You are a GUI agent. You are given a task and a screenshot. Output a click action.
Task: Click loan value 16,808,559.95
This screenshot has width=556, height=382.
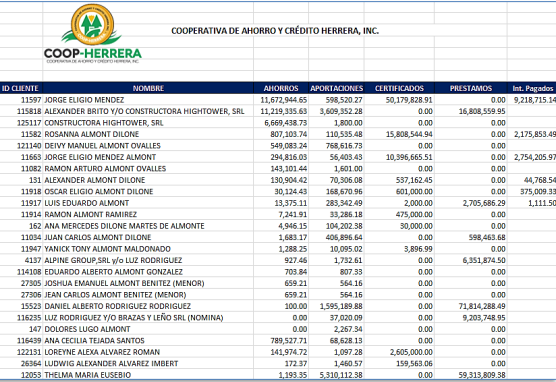pyautogui.click(x=482, y=111)
